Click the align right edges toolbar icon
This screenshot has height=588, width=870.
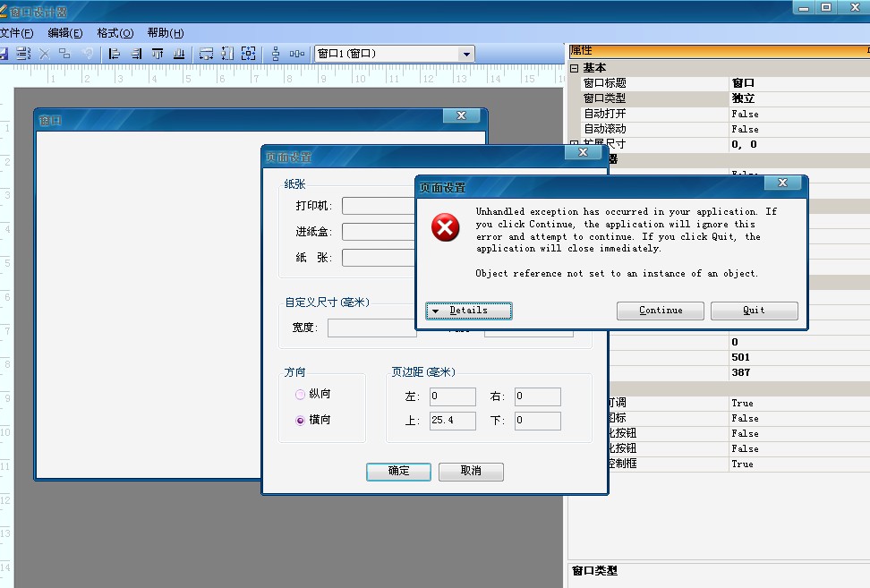pyautogui.click(x=136, y=54)
